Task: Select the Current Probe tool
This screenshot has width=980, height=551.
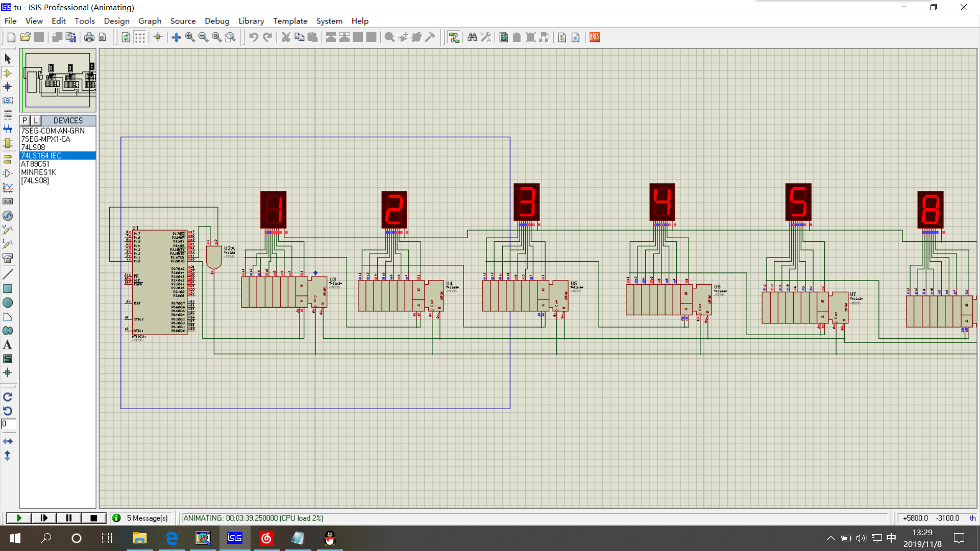Action: pos(8,244)
